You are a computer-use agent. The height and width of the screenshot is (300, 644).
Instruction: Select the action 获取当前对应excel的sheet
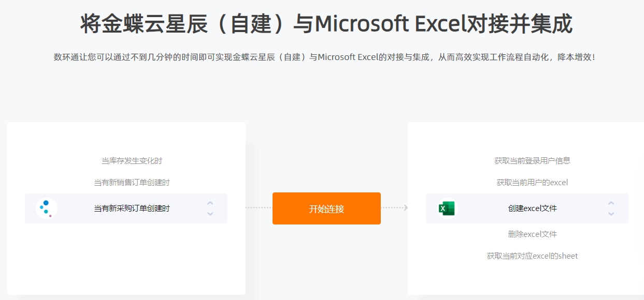[533, 256]
